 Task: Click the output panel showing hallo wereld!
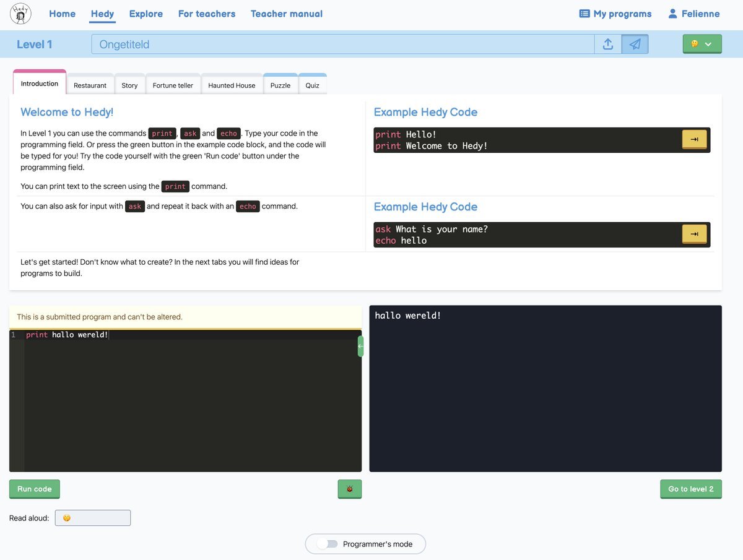[545, 389]
